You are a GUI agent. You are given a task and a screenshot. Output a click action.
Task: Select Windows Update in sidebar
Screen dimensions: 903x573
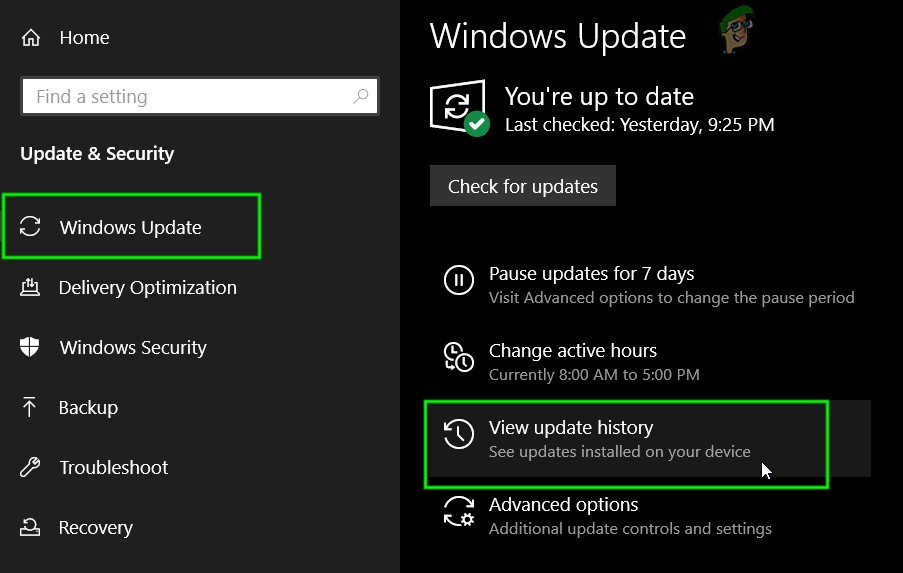(x=131, y=226)
